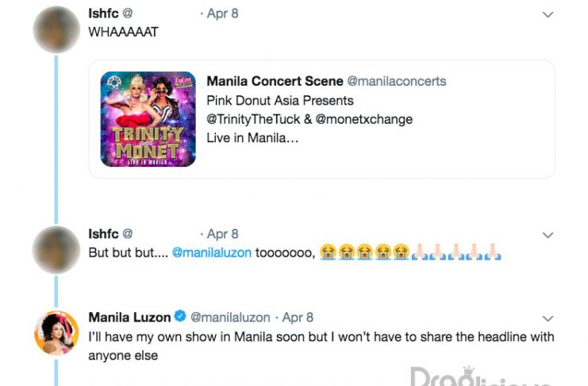Open the Apr 8 timestamp on the WHAAAAAT tweet
This screenshot has height=386, width=588.
point(222,14)
